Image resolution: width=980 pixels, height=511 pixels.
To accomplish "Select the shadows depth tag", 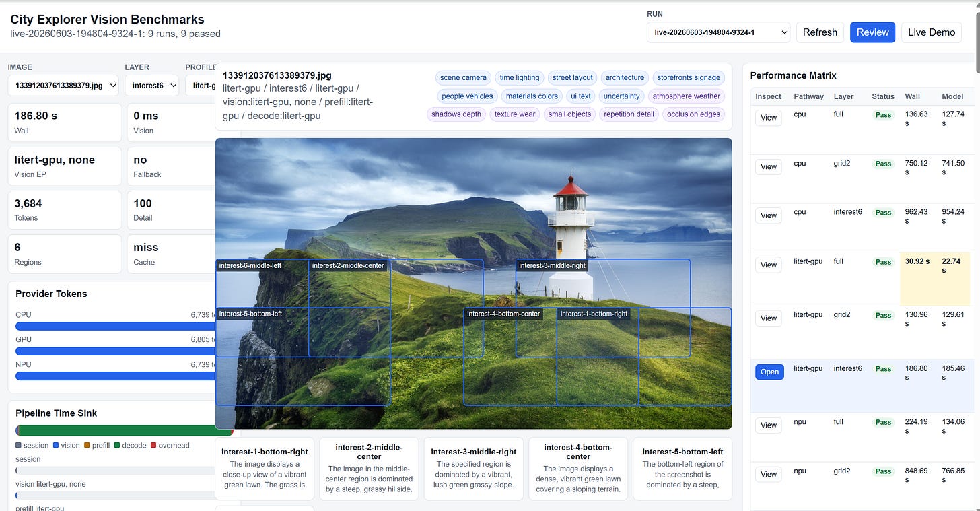I will (x=456, y=114).
